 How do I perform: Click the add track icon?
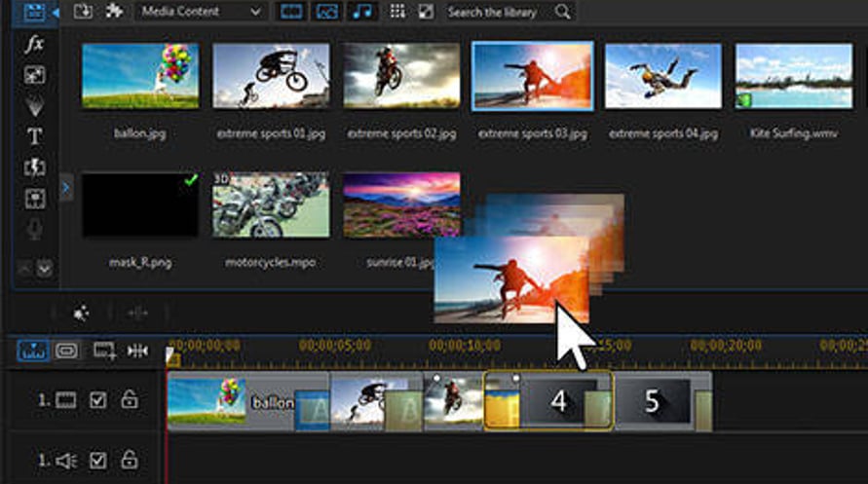104,351
